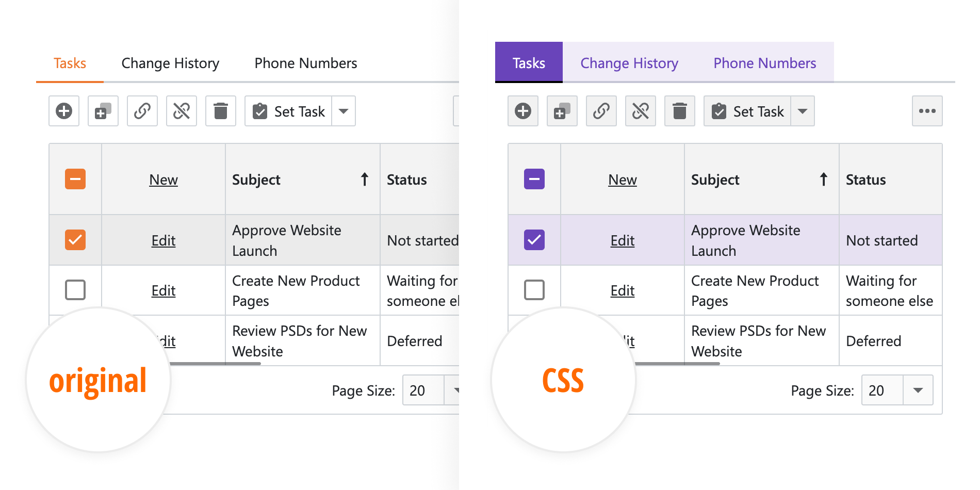Click Edit link for Approve Website Launch, CSS panel
Screen dimensions: 980x490
point(623,240)
